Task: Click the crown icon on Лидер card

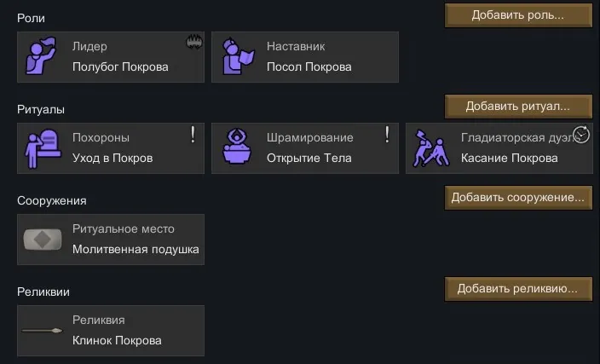Action: [x=193, y=42]
